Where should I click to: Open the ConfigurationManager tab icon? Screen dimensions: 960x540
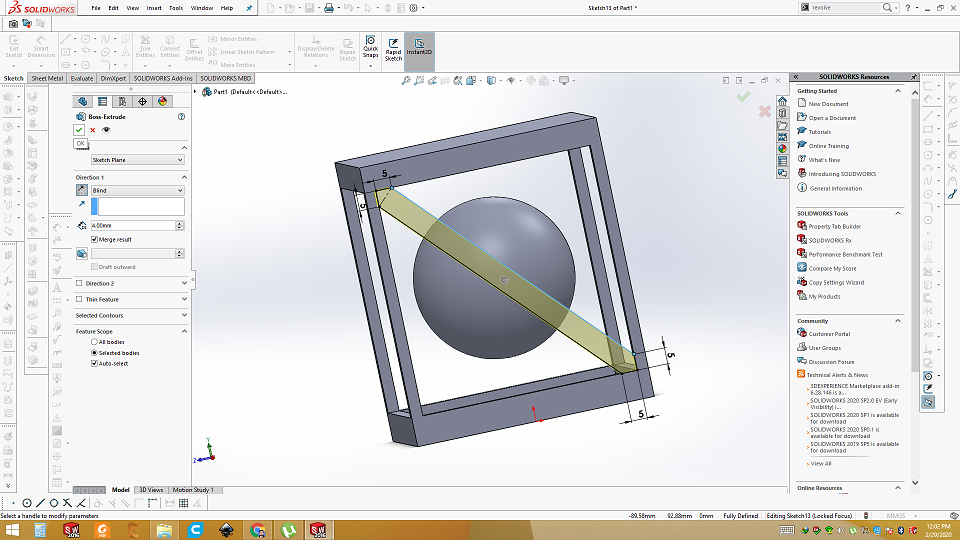(x=122, y=102)
